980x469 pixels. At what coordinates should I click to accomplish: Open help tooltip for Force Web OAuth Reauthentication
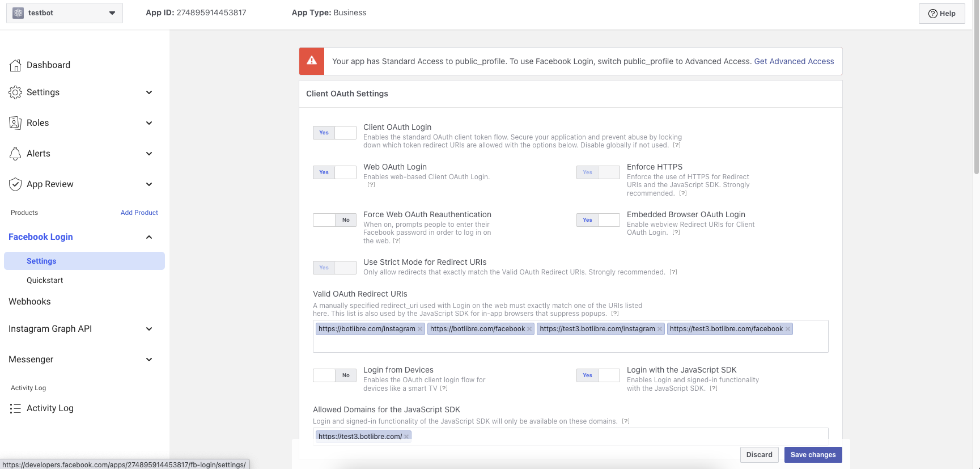click(397, 241)
